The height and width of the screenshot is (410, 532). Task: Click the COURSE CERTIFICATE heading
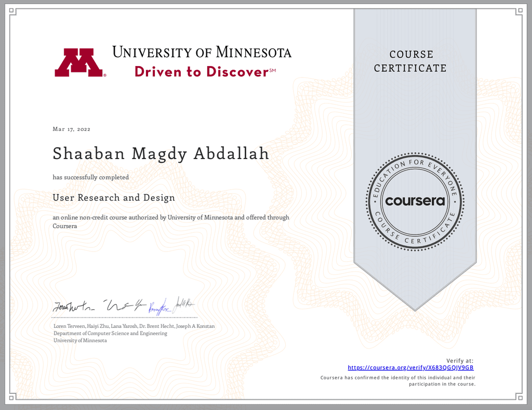pos(410,61)
